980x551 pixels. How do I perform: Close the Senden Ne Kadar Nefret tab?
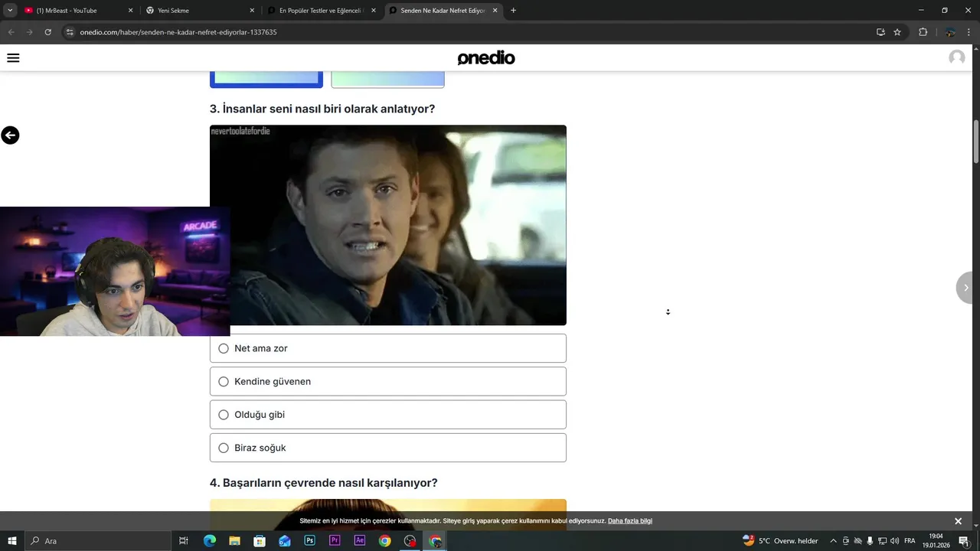(495, 11)
